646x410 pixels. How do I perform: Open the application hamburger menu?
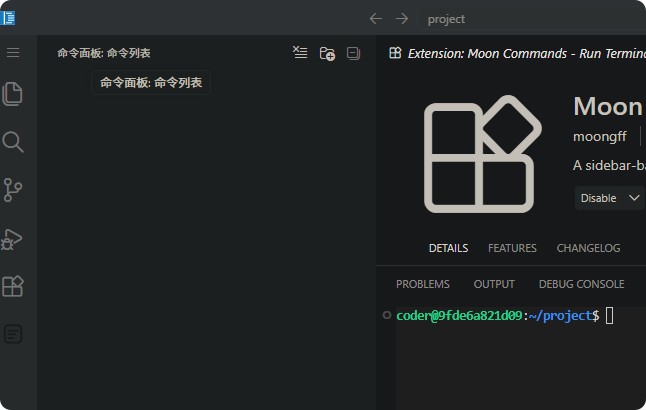point(13,53)
